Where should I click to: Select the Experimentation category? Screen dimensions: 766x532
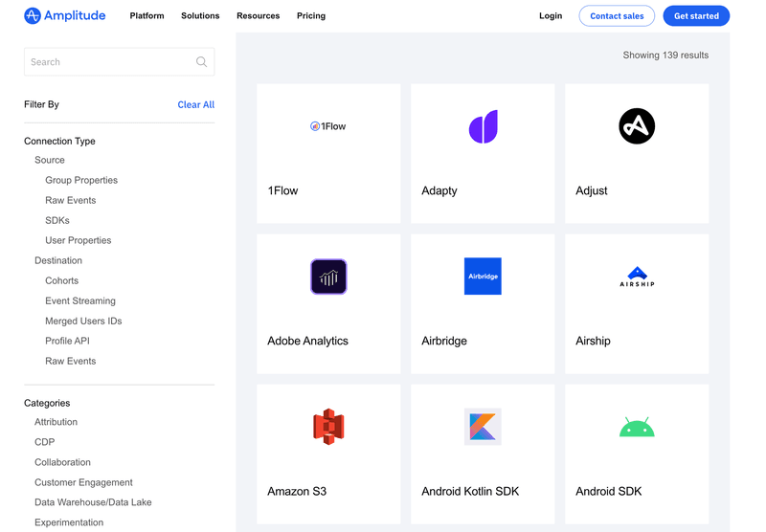(69, 522)
